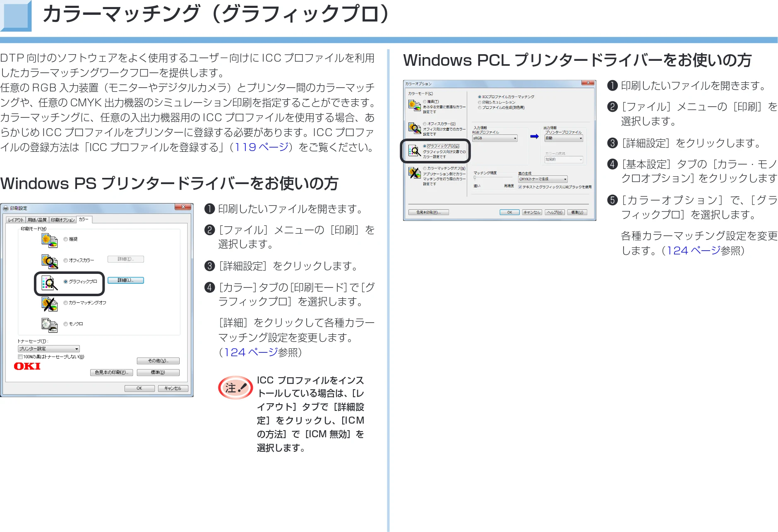This screenshot has width=778, height=532.
Task: Select the オフィスカラー radio button in 印刷設定
Action: 65,260
